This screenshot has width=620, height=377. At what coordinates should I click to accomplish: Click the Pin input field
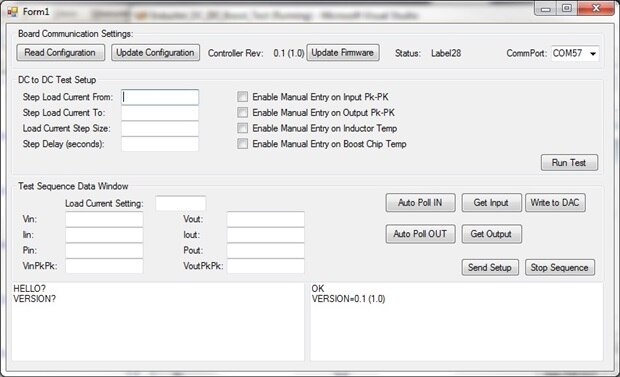[x=104, y=250]
